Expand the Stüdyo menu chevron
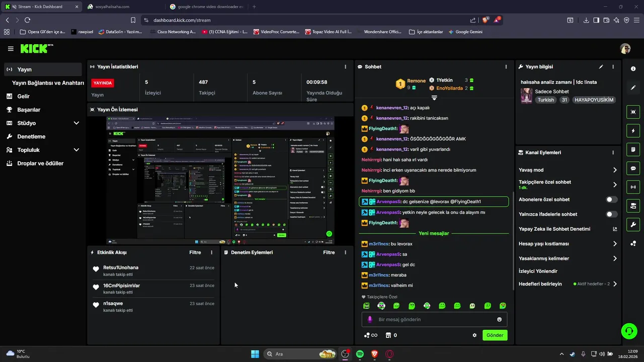The width and height of the screenshot is (644, 362). [x=76, y=123]
